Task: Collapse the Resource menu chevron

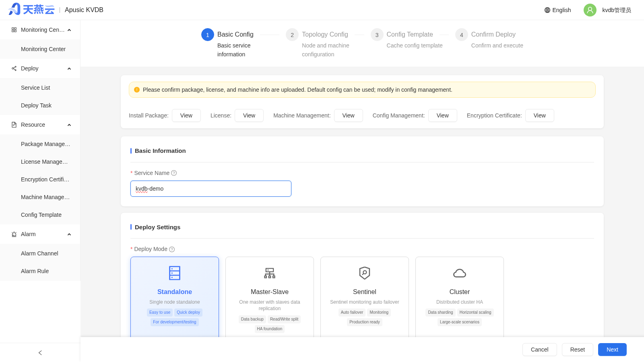Action: 69,125
